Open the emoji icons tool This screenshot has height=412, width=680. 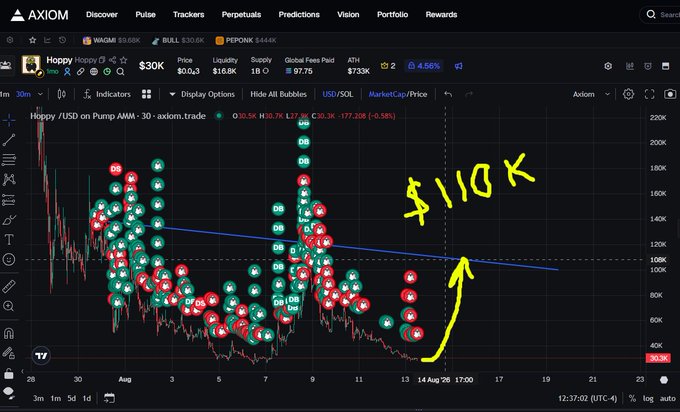(9, 259)
